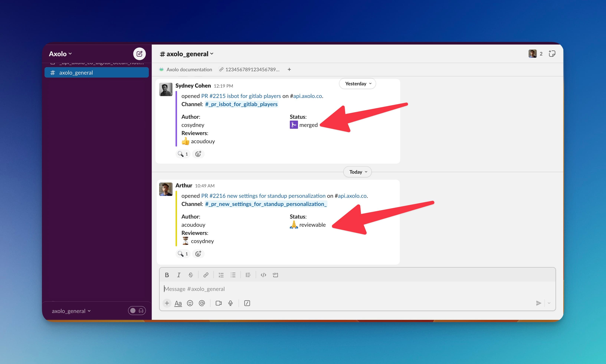
Task: Select axolo_general channel in sidebar
Action: [x=97, y=73]
